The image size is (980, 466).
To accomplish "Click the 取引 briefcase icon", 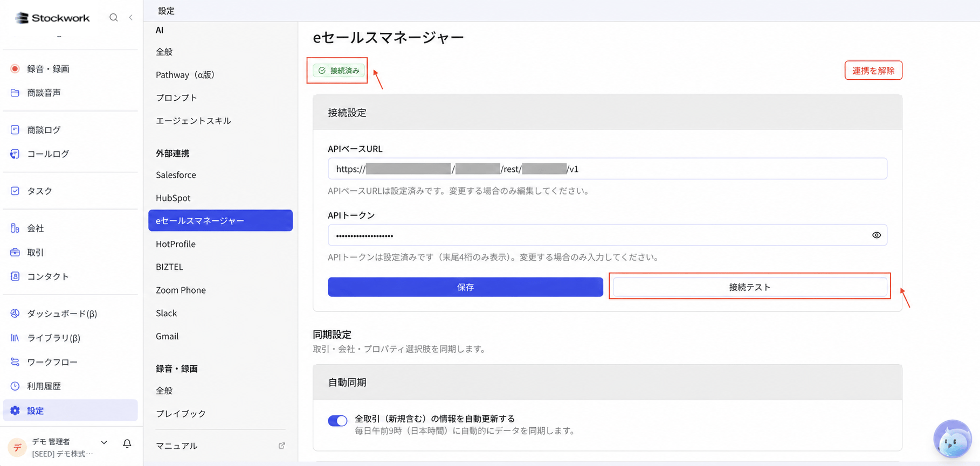I will point(15,252).
